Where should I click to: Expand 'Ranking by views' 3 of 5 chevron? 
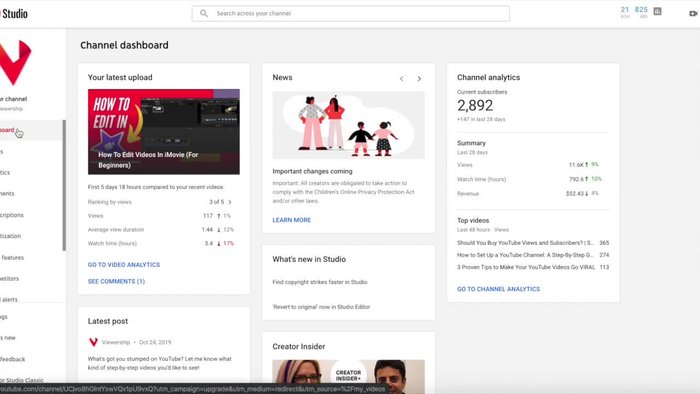230,202
